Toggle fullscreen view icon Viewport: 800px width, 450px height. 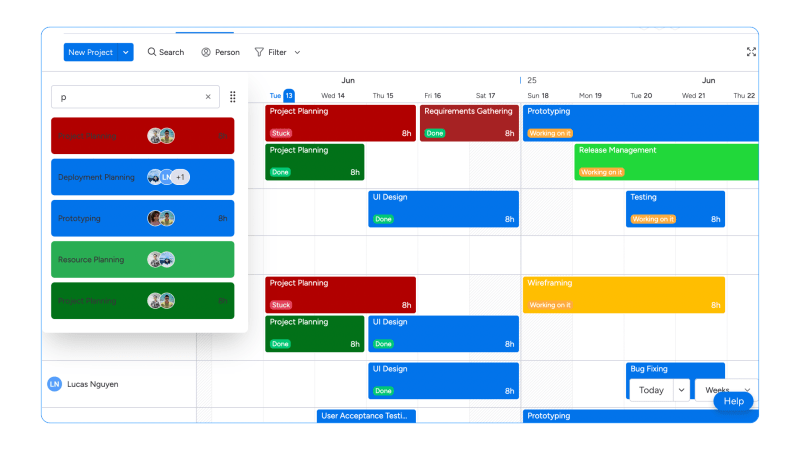pos(751,52)
